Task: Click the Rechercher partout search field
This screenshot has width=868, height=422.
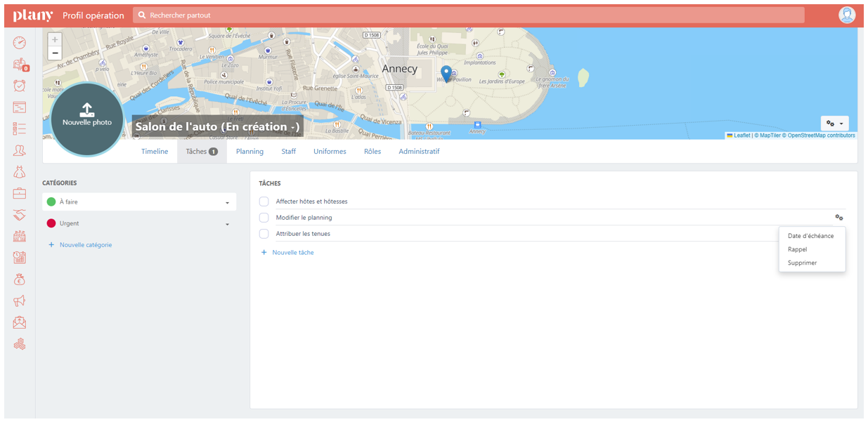Action: pyautogui.click(x=467, y=15)
